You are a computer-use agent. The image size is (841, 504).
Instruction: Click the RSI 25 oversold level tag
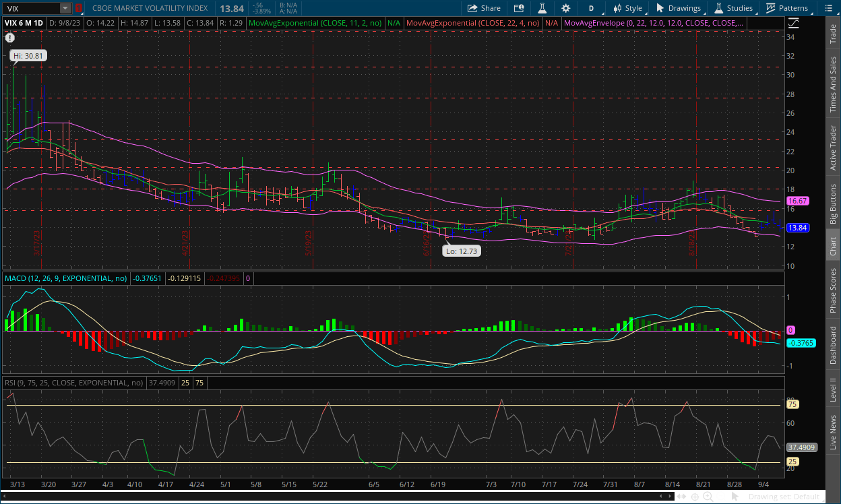point(792,462)
